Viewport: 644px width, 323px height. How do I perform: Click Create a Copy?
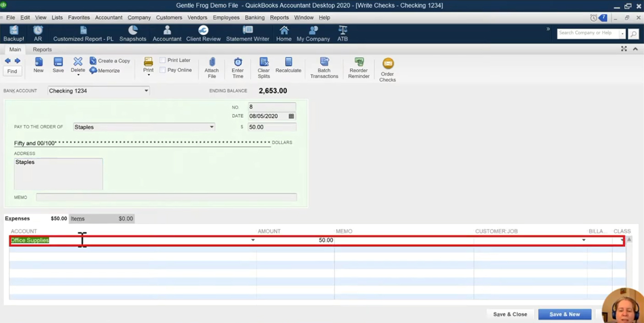pos(110,60)
